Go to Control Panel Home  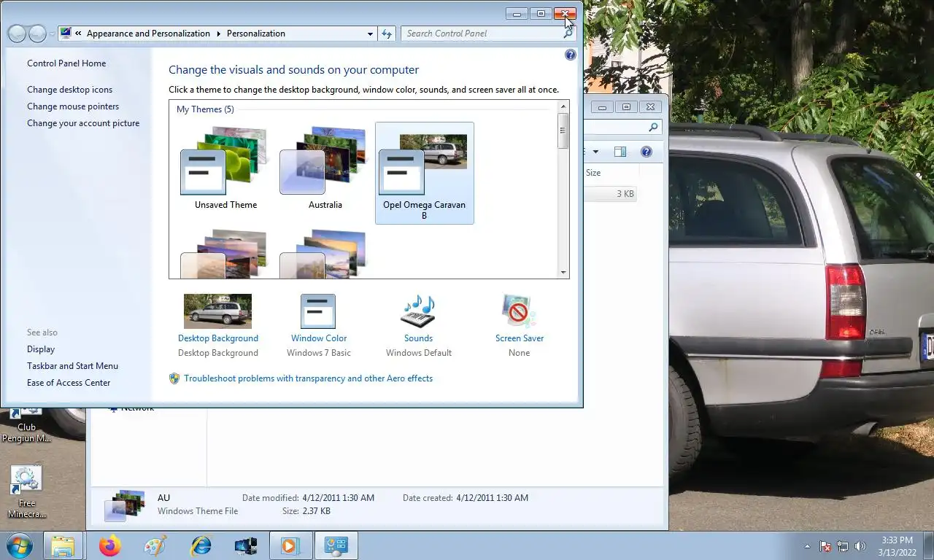pyautogui.click(x=66, y=63)
